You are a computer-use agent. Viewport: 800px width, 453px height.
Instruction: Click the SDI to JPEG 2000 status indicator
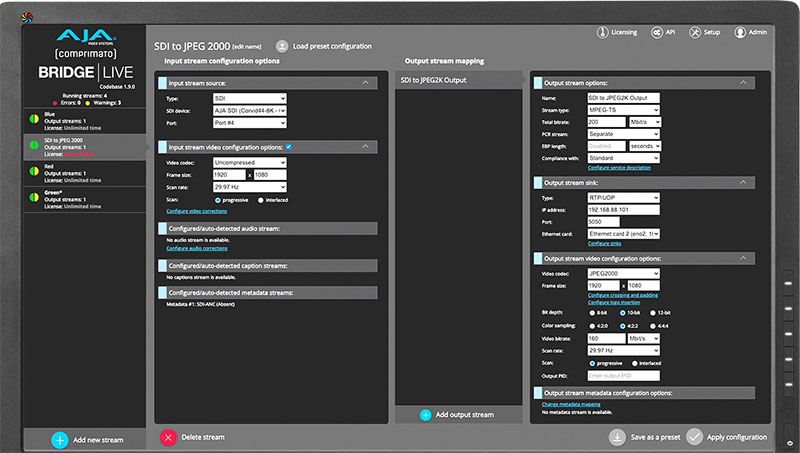click(34, 145)
